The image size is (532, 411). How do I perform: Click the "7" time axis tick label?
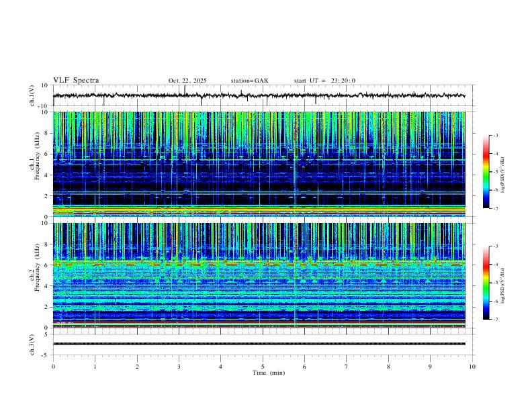click(347, 367)
